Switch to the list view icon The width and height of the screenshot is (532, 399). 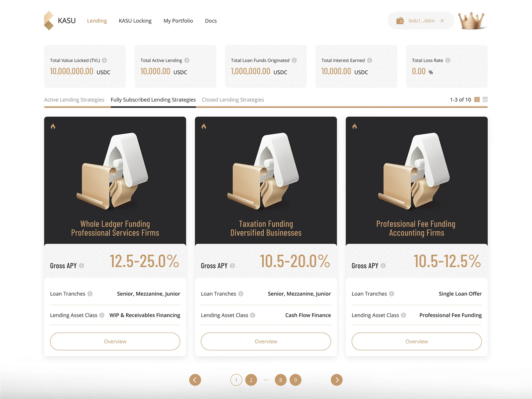485,99
